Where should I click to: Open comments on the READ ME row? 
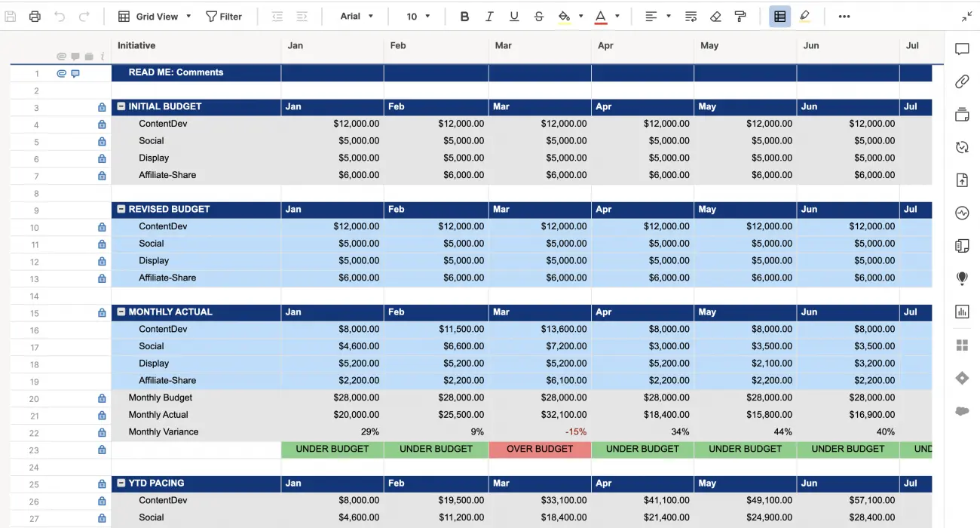coord(75,73)
